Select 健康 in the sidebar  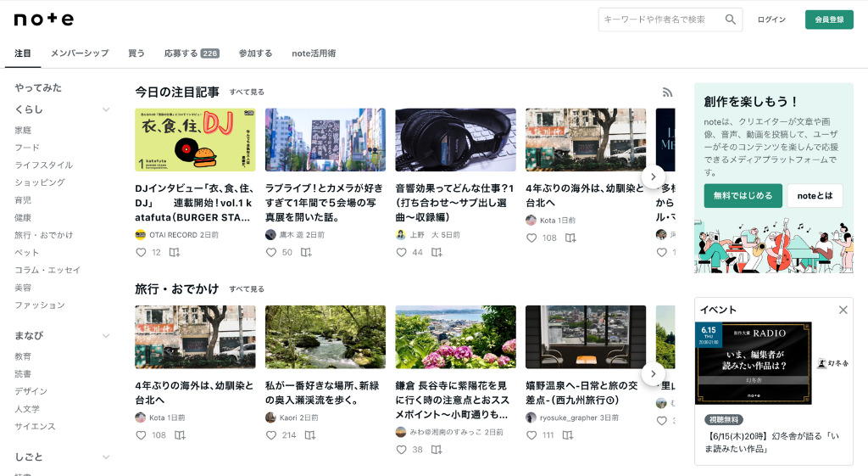[23, 218]
